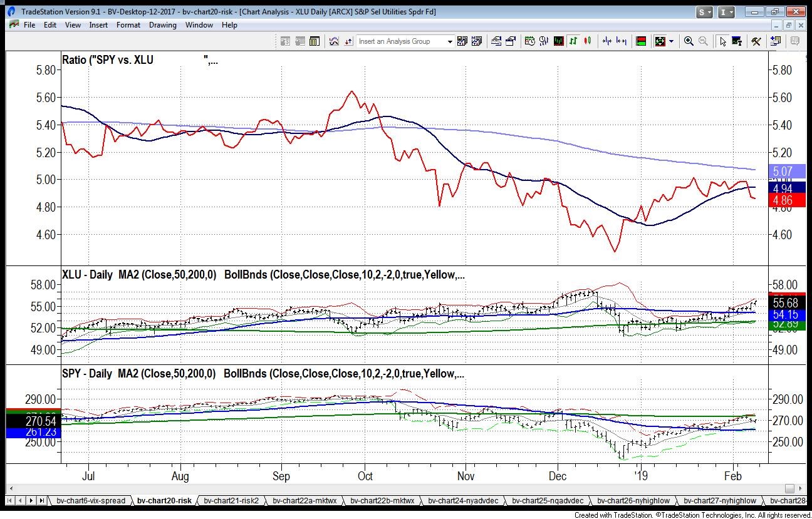The image size is (812, 519).
Task: Click the zoom out magnifier icon
Action: click(703, 41)
